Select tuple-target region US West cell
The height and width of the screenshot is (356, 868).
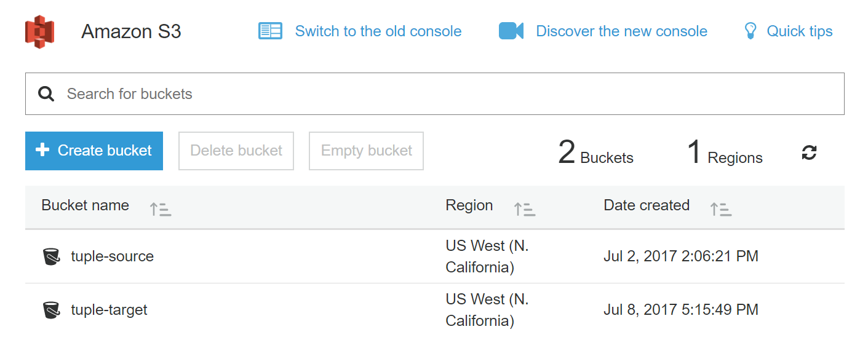(x=487, y=310)
